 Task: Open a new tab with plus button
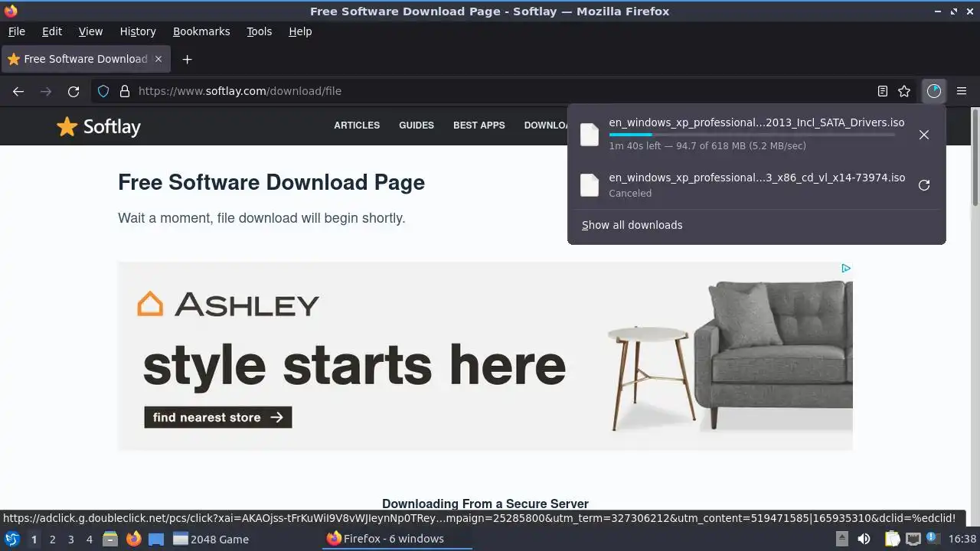point(187,59)
